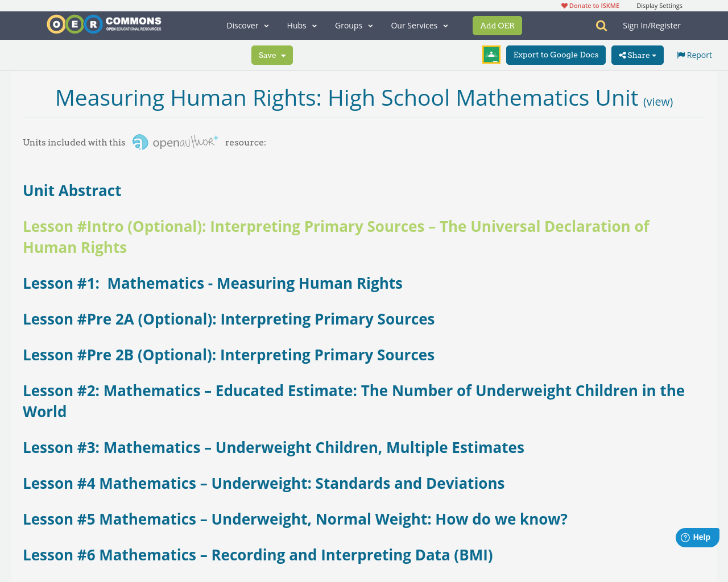Open the Help widget question icon

coord(685,536)
